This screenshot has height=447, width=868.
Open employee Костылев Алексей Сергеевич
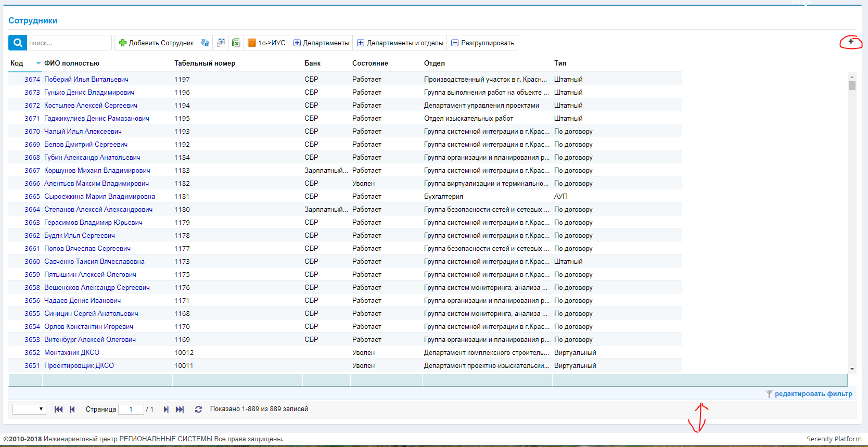pyautogui.click(x=91, y=105)
